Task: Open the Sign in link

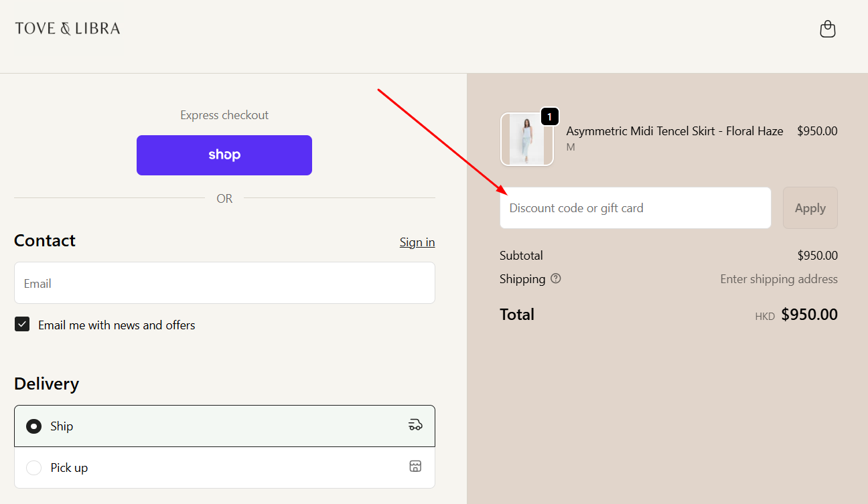Action: coord(417,242)
